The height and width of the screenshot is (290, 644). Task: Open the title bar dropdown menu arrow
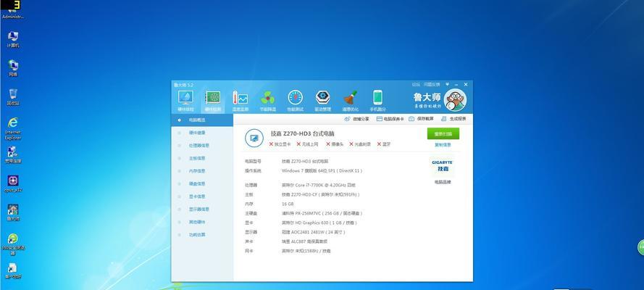pyautogui.click(x=447, y=84)
